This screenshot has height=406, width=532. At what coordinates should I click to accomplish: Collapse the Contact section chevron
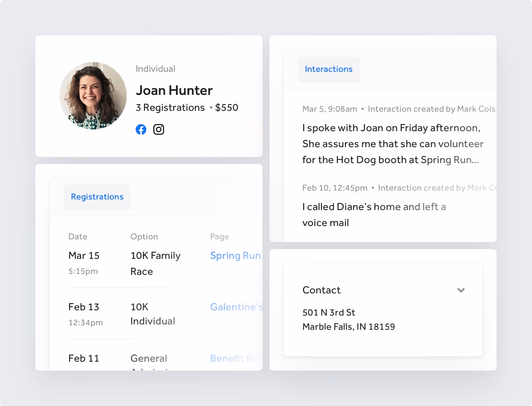[x=461, y=290]
